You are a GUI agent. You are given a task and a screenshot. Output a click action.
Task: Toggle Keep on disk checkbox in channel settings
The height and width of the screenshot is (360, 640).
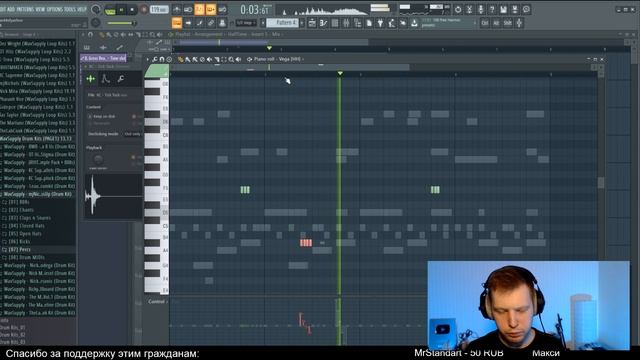coord(90,116)
